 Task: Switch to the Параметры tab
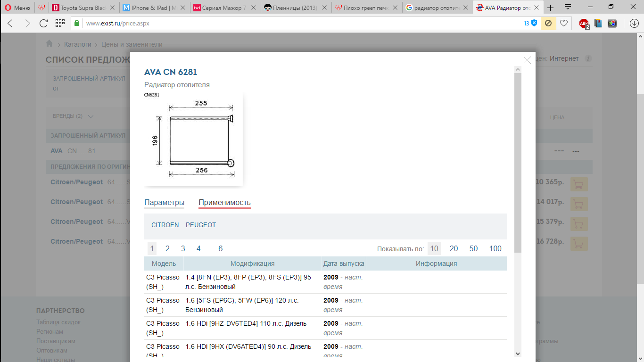pos(164,203)
